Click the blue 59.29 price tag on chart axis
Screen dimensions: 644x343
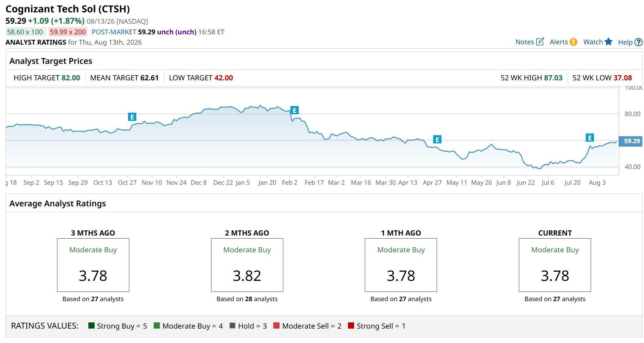631,141
